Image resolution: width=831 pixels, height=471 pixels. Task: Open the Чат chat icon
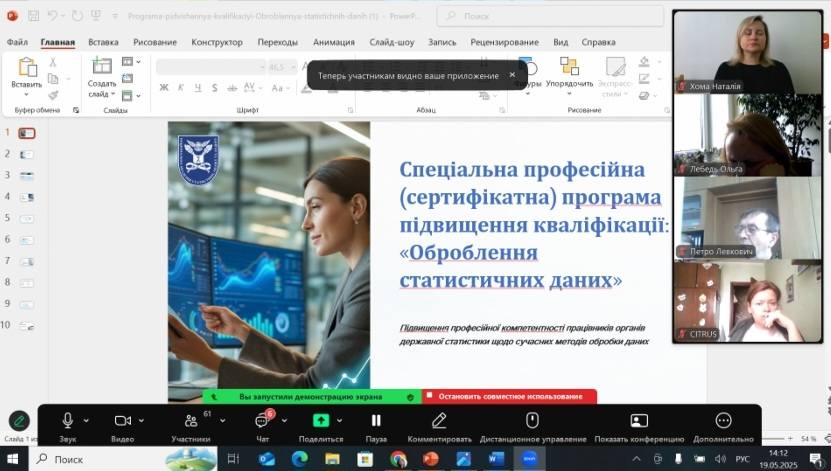click(x=262, y=421)
